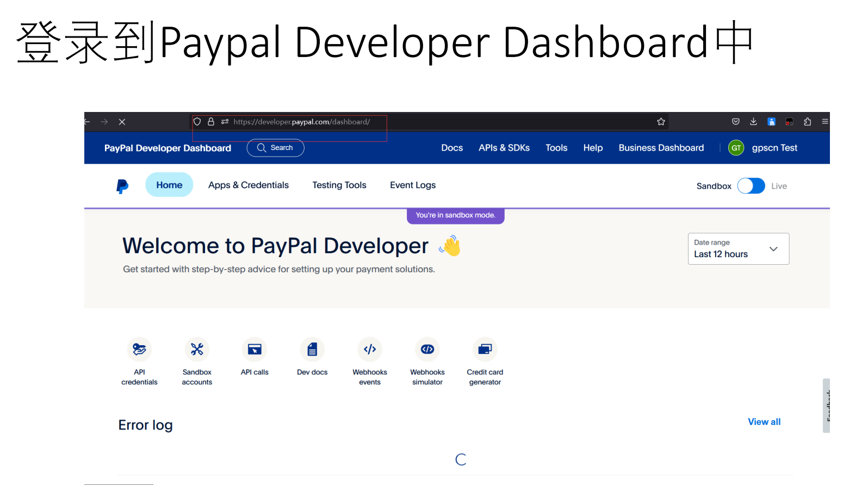Open API calls shortcut icon
This screenshot has width=868, height=493.
255,350
